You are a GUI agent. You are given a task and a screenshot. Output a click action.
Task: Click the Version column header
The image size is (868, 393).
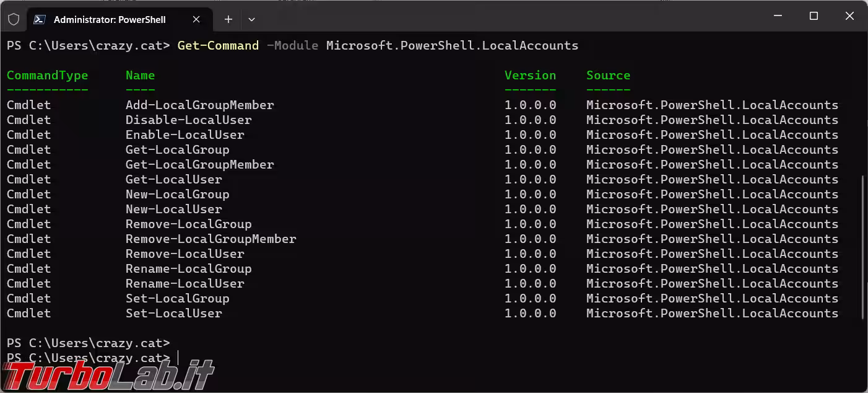coord(530,75)
